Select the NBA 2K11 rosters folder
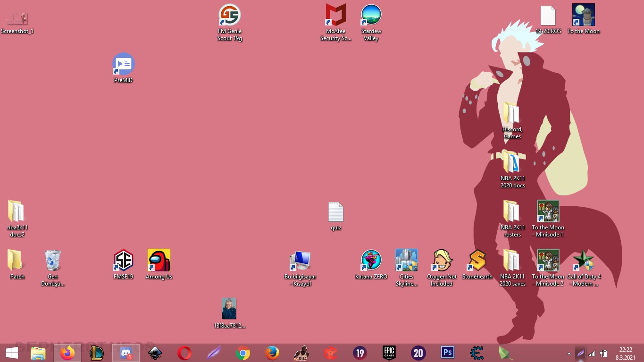Viewport: 644px width, 362px height. [512, 219]
